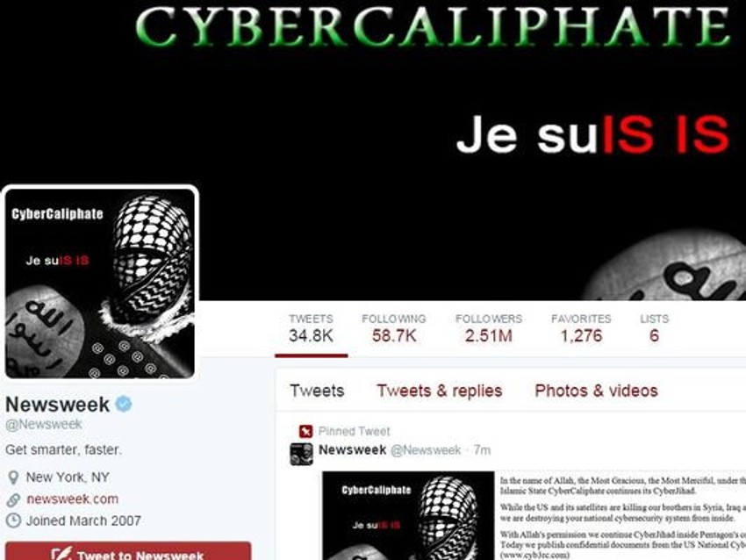Image resolution: width=746 pixels, height=560 pixels.
Task: Click the verified badge next to Newsweek
Action: pos(124,404)
